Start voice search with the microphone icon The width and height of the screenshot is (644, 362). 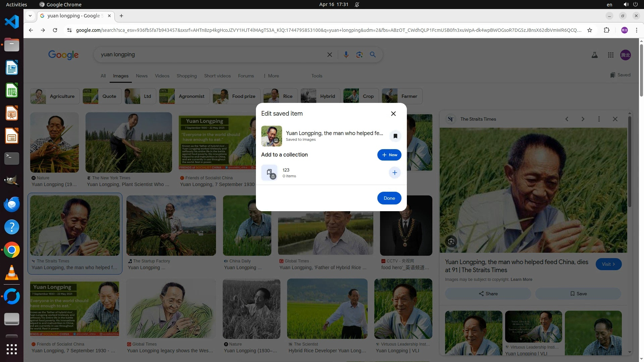tap(346, 55)
